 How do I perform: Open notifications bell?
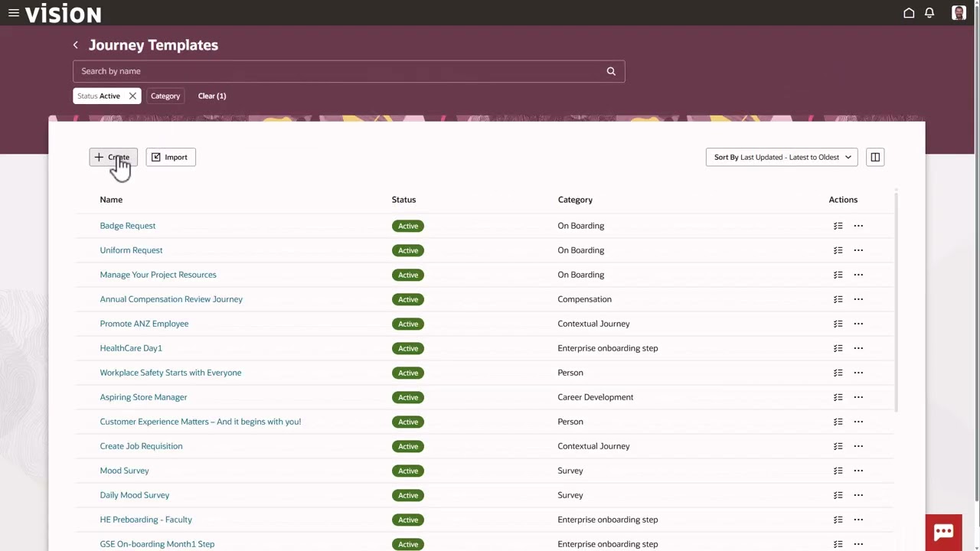coord(929,13)
